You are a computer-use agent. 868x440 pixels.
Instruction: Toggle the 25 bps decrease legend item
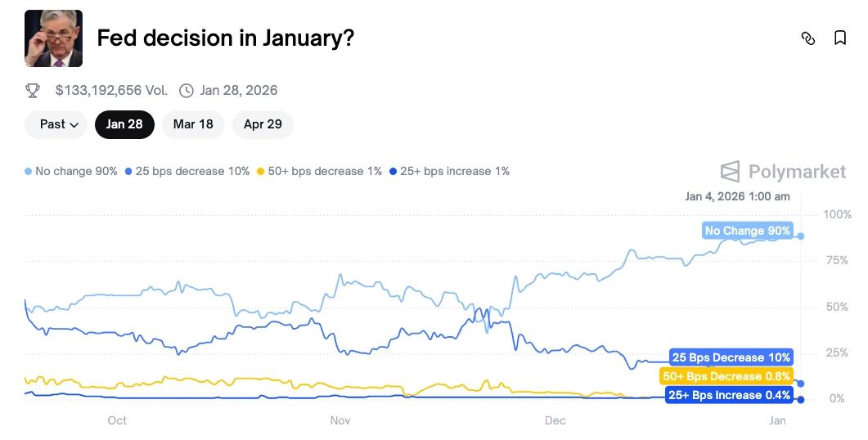[187, 171]
